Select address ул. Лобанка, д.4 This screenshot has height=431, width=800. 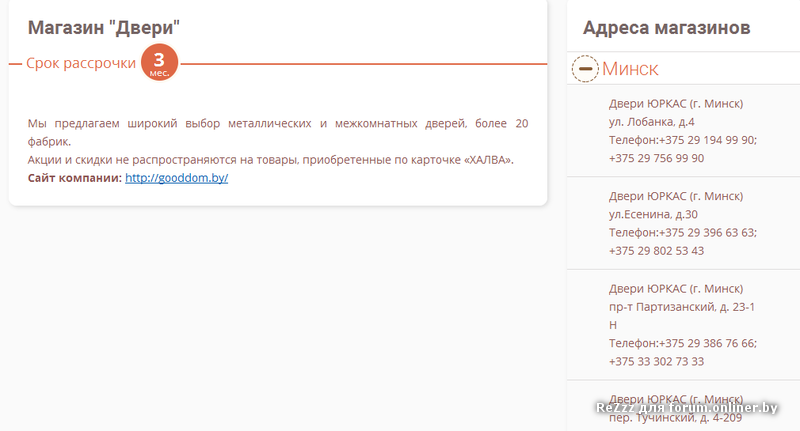coord(652,122)
